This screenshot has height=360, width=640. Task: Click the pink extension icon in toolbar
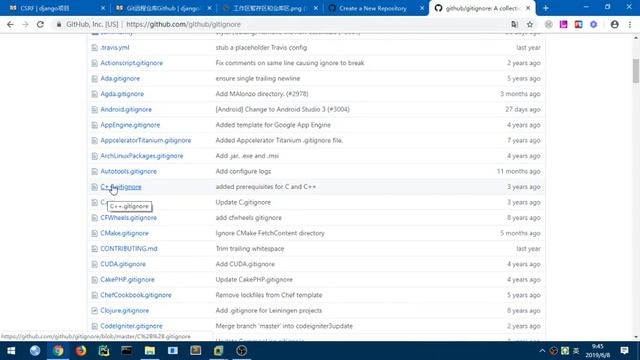(x=564, y=24)
